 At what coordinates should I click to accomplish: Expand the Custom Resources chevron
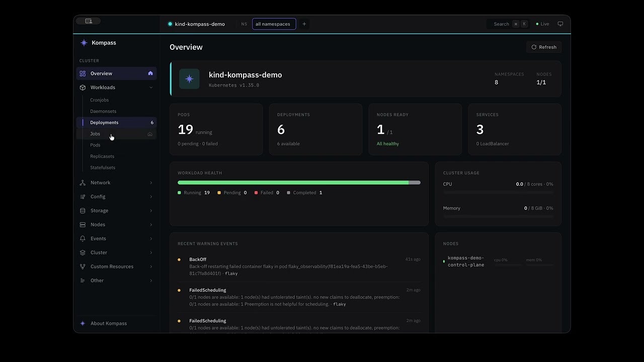pyautogui.click(x=151, y=266)
